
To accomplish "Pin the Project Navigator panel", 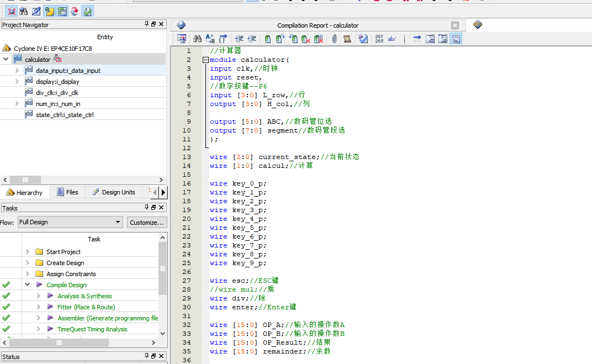I will pyautogui.click(x=147, y=24).
